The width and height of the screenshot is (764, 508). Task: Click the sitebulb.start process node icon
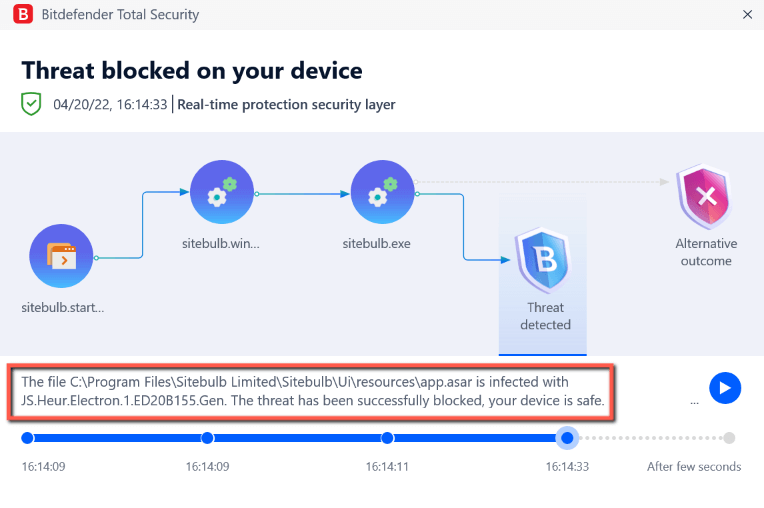[61, 256]
